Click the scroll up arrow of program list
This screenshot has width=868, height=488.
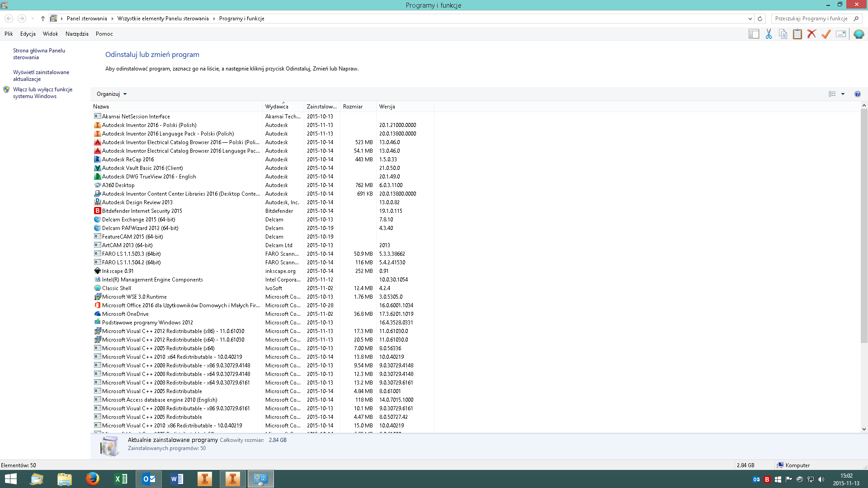[864, 105]
